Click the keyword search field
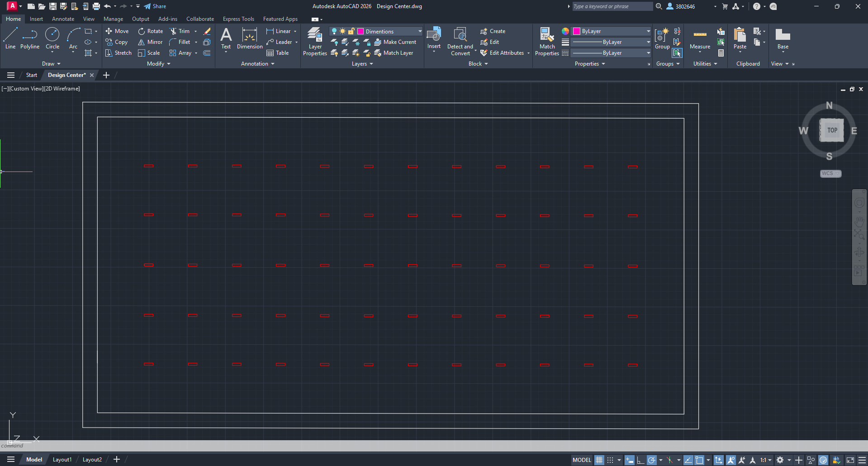Screen dimensions: 868x466 click(x=612, y=6)
